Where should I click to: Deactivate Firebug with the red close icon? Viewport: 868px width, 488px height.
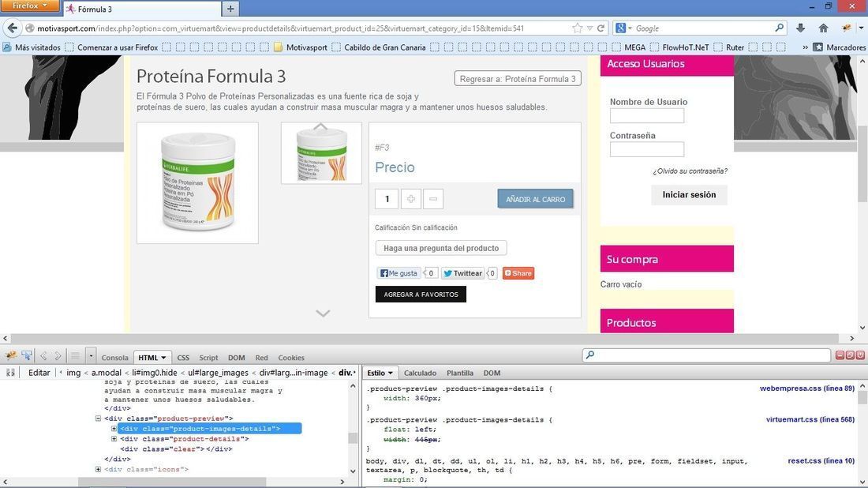pos(859,355)
